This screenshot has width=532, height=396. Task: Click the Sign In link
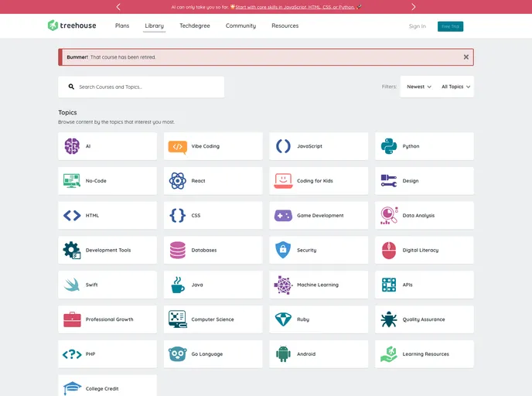point(418,26)
